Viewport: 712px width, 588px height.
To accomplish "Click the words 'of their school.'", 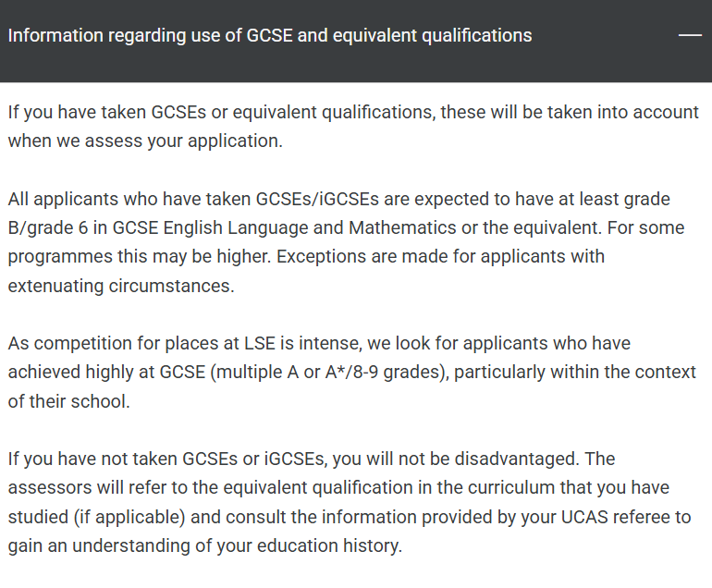I will pos(69,401).
